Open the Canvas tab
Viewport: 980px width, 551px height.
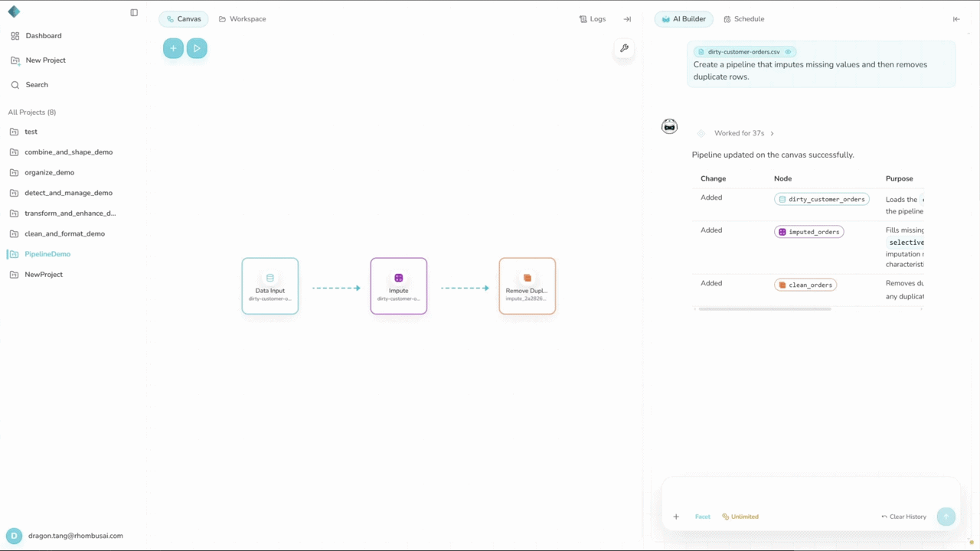pyautogui.click(x=184, y=19)
